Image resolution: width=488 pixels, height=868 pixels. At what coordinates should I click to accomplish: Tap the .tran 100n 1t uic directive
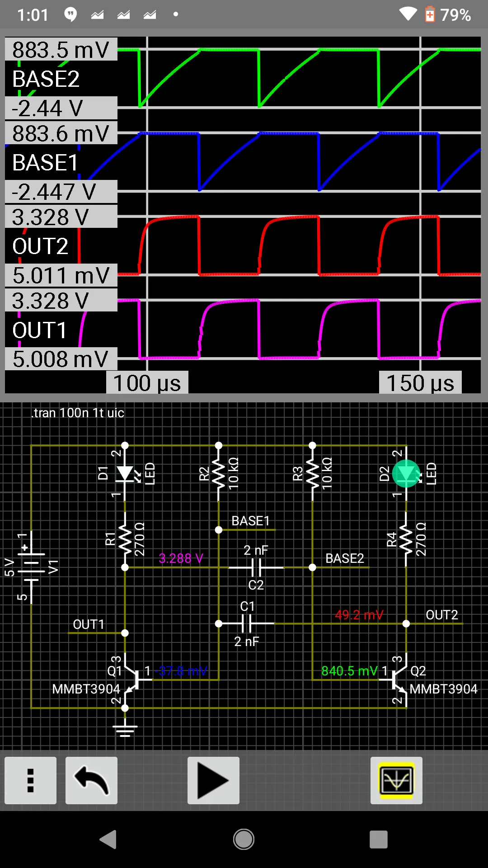click(78, 413)
